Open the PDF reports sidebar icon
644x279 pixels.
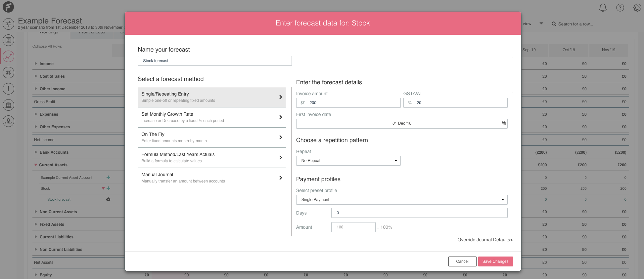(x=8, y=40)
